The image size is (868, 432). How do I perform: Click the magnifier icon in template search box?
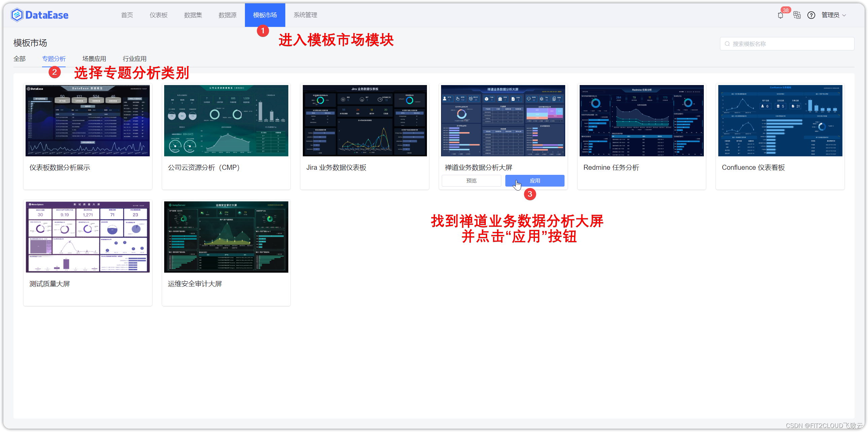727,43
